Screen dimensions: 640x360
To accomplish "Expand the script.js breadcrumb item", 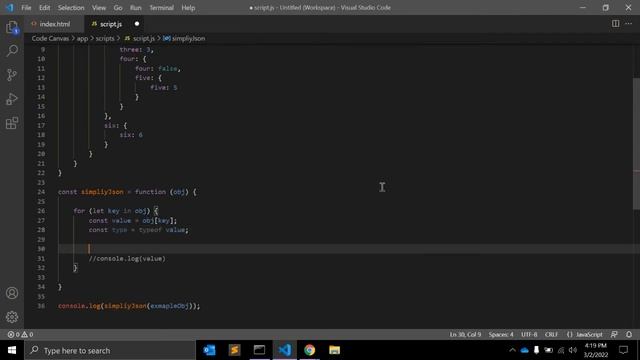I will (x=140, y=38).
